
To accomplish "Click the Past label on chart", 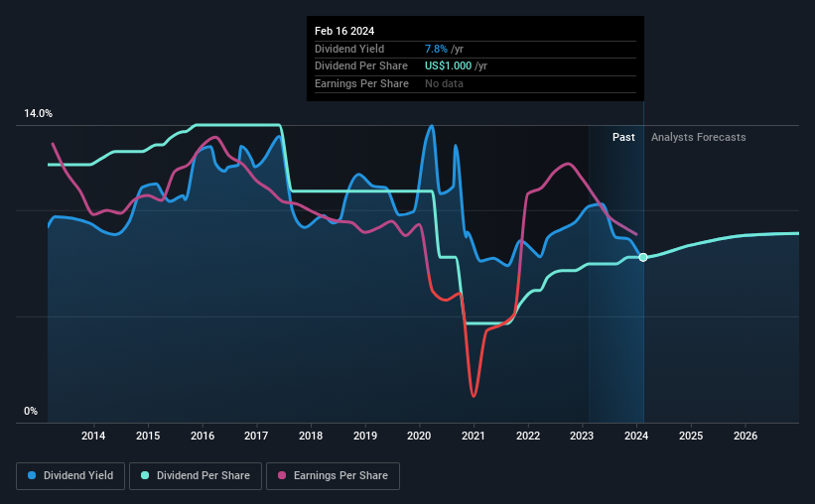I will tap(623, 137).
